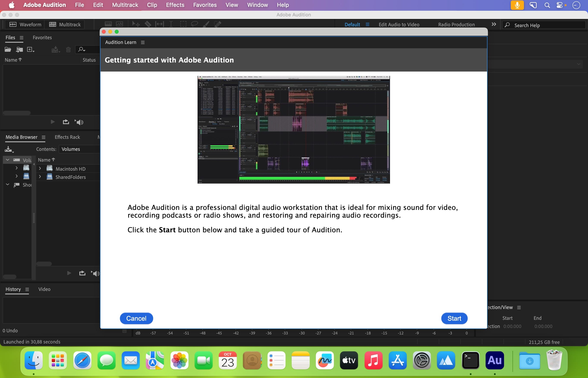
Task: Cancel the Getting Started dialog
Action: coord(136,318)
